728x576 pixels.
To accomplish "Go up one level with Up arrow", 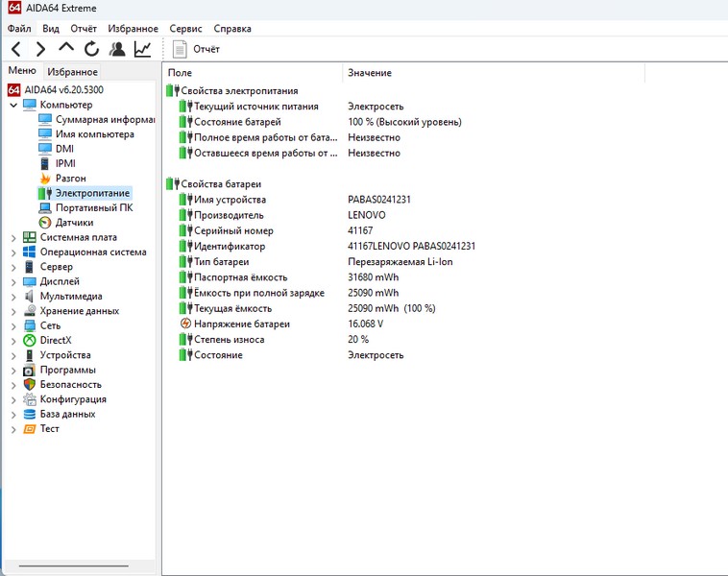I will pyautogui.click(x=66, y=48).
